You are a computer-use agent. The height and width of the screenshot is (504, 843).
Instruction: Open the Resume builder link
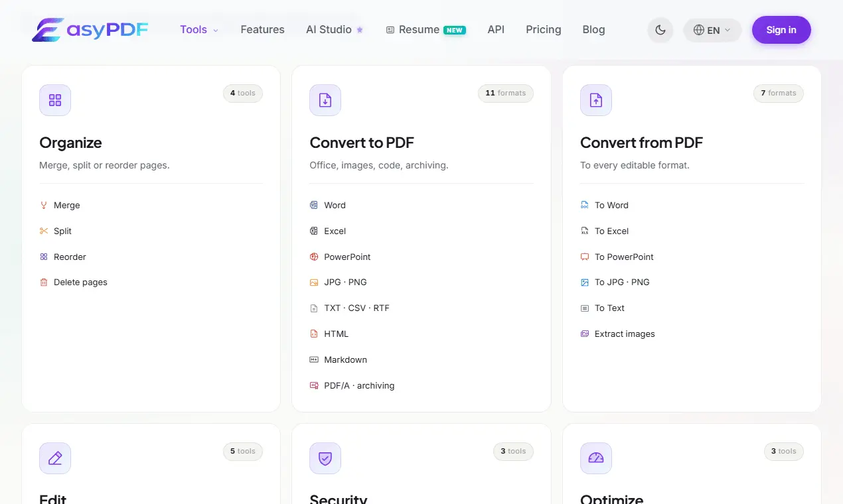tap(425, 29)
